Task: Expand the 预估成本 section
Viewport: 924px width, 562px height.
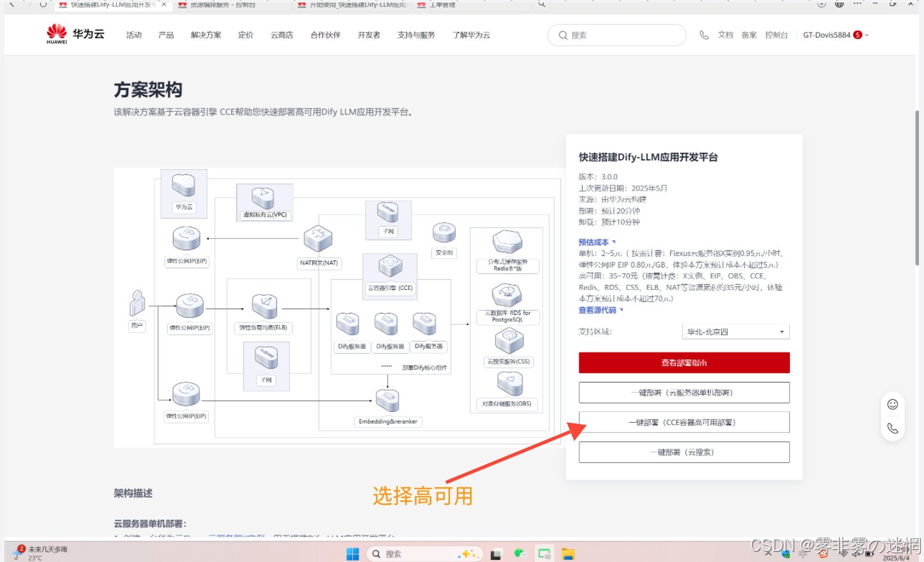Action: [597, 242]
